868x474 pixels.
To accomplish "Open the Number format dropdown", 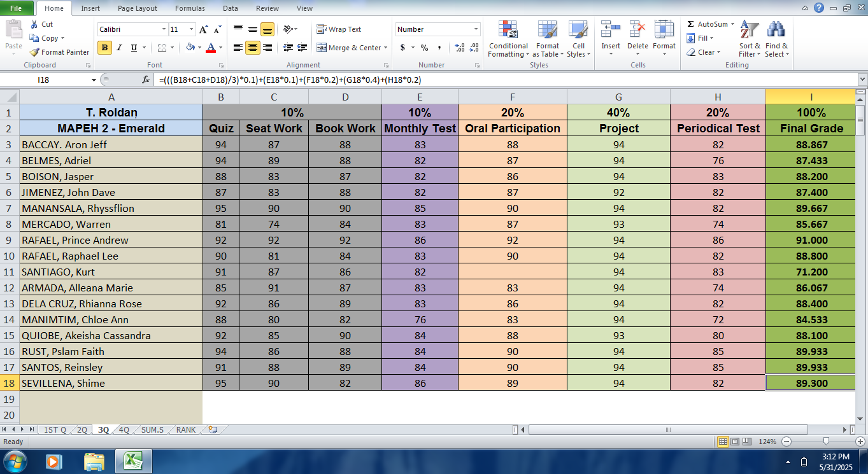I will pyautogui.click(x=476, y=29).
